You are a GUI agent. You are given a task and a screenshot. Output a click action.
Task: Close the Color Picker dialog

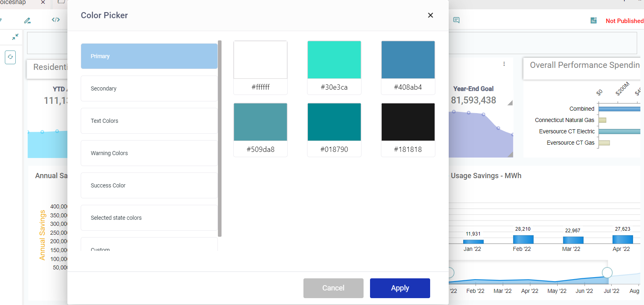[431, 15]
